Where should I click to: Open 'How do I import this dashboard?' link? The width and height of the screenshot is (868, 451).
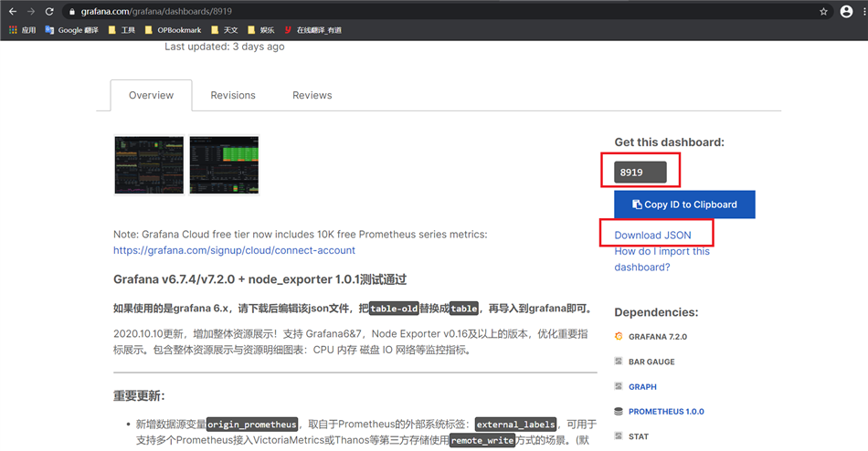click(662, 259)
